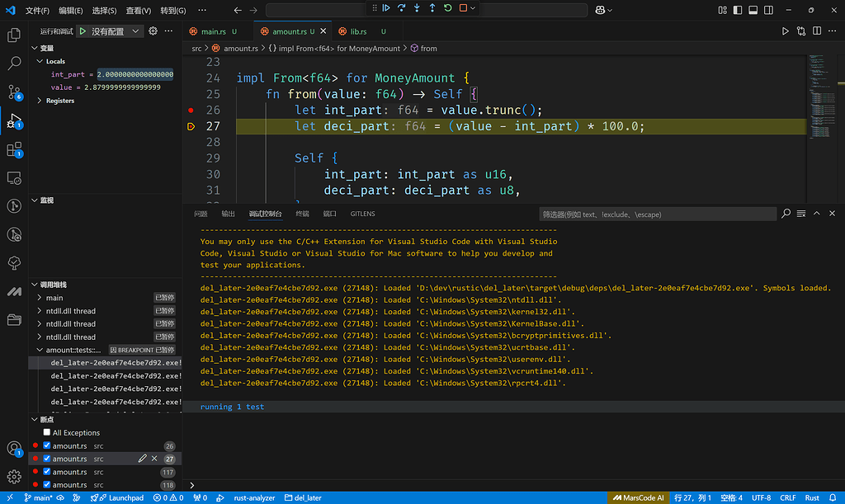
Task: Stop debugging with the red square
Action: click(x=463, y=8)
